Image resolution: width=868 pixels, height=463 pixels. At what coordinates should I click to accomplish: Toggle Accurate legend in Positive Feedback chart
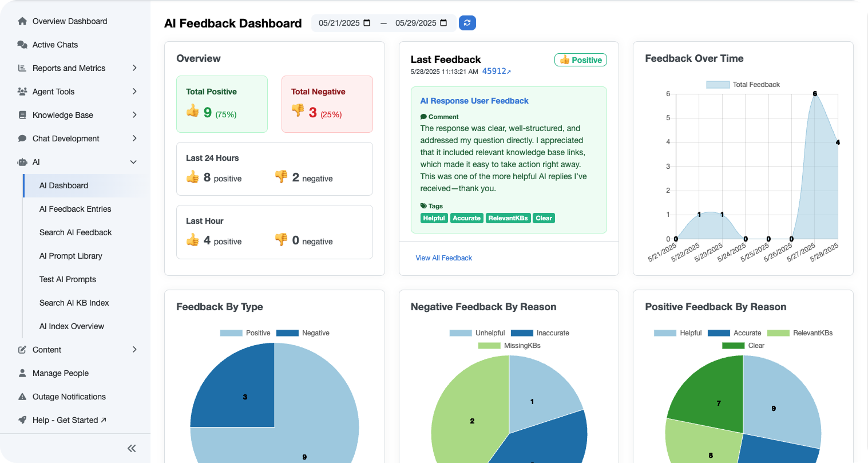click(x=734, y=333)
